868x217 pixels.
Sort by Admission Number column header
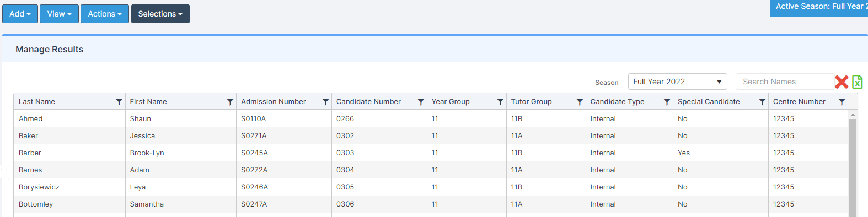pos(274,102)
